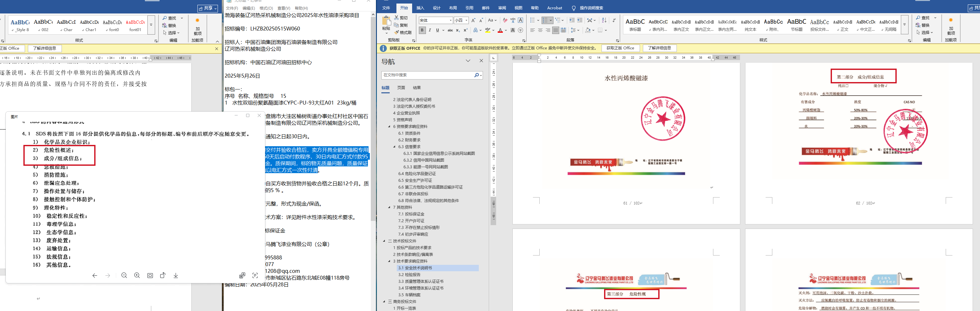Click 查找 (Find) in left Word window

[x=170, y=18]
